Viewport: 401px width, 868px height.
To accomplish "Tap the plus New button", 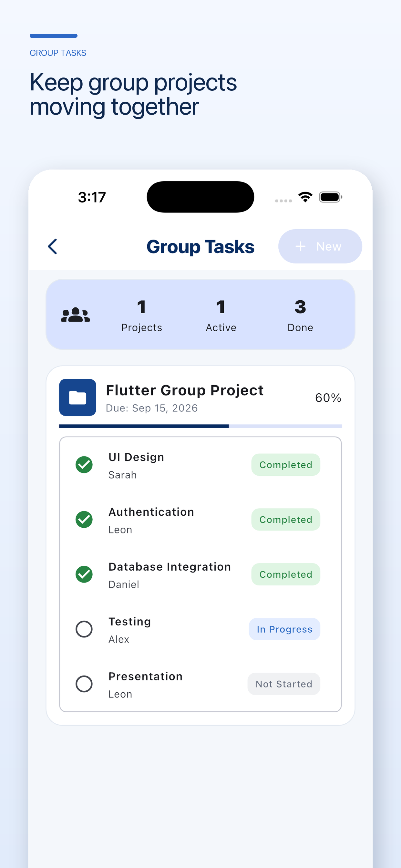I will click(x=320, y=246).
